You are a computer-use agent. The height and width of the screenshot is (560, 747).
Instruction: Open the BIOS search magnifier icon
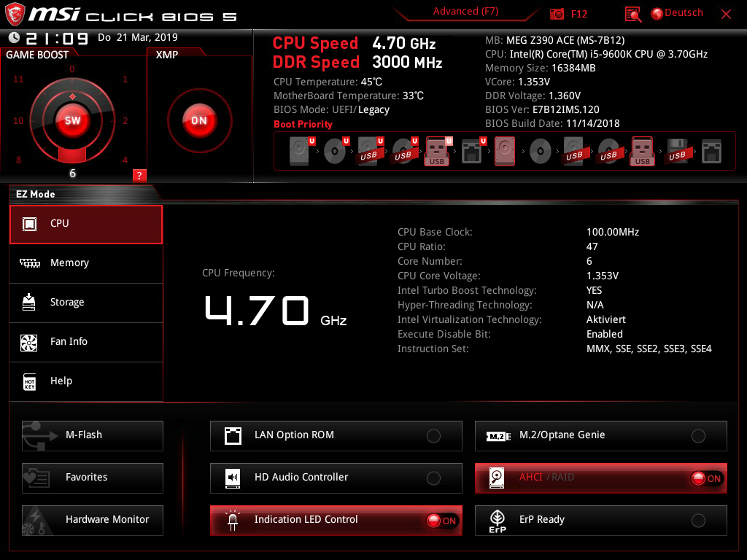pos(633,15)
